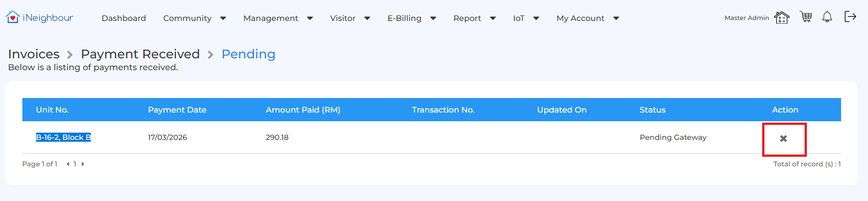The height and width of the screenshot is (201, 868).
Task: Open the E-Billing dropdown menu
Action: (x=411, y=18)
